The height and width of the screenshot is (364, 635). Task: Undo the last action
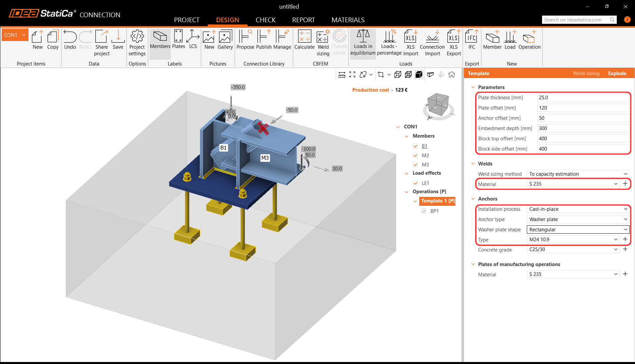pos(70,40)
